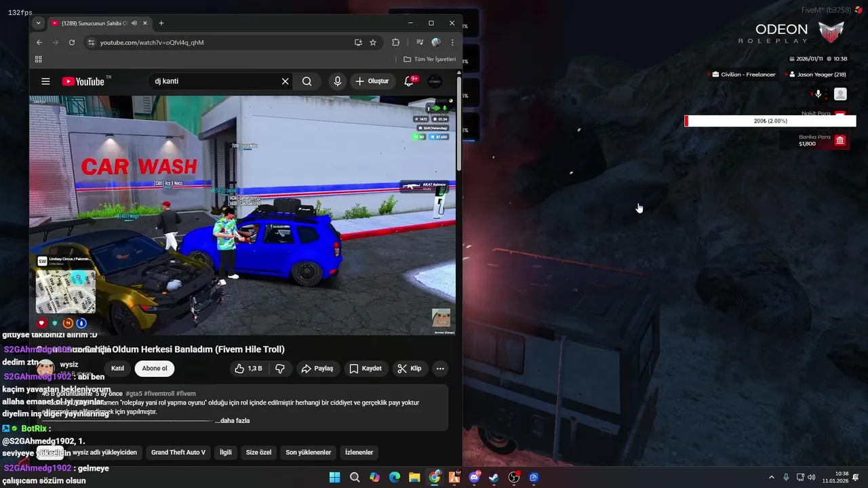
Task: Open Windows taskbar Search
Action: click(355, 477)
